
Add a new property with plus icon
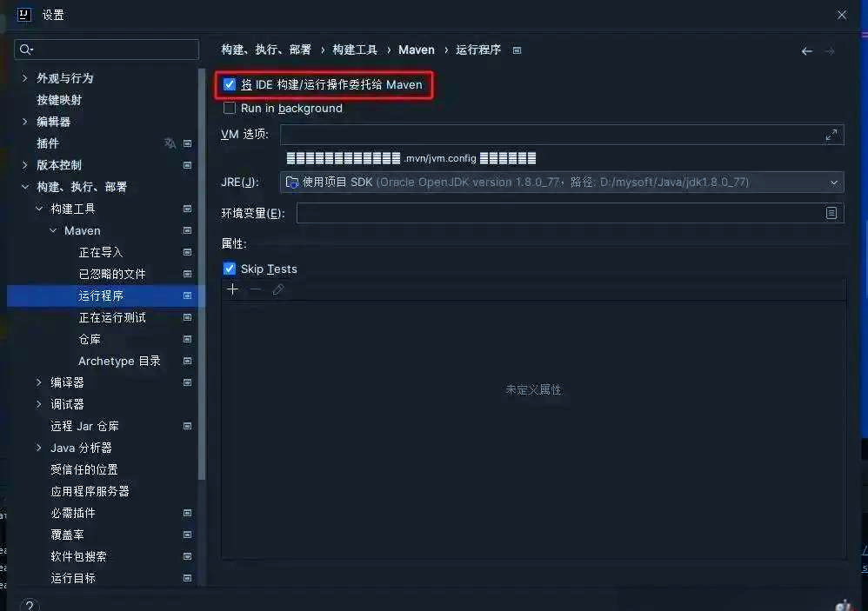tap(232, 289)
